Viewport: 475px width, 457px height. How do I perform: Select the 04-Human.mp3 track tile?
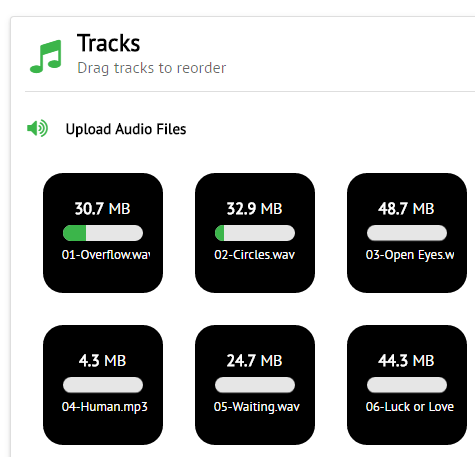(103, 385)
